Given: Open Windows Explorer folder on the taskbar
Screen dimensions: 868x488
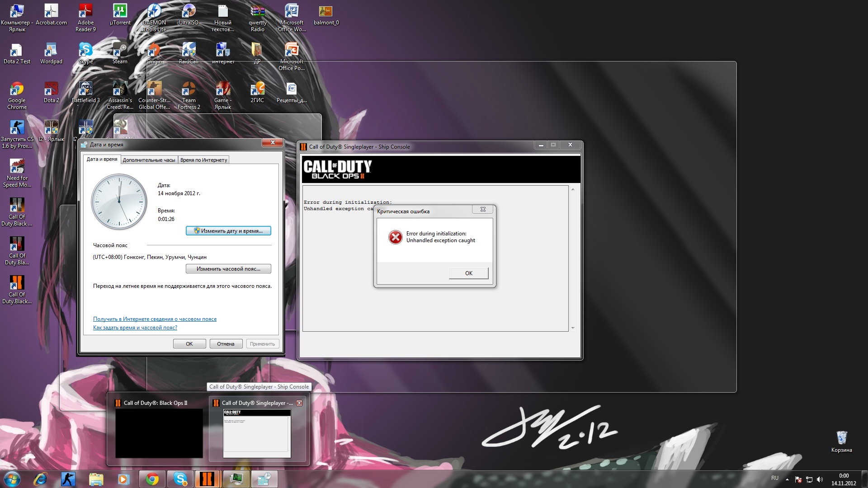Looking at the screenshot, I should coord(96,479).
